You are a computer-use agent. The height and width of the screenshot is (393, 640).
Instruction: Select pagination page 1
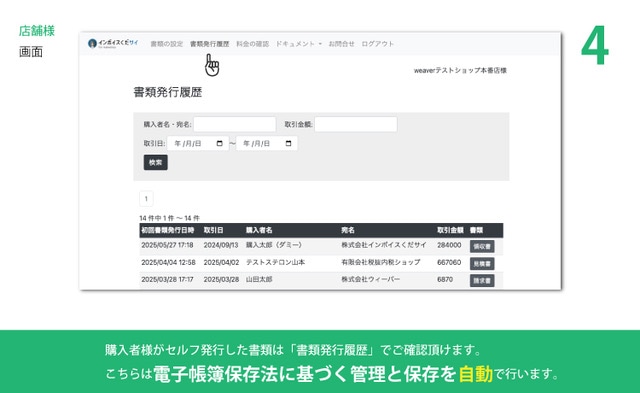point(146,199)
